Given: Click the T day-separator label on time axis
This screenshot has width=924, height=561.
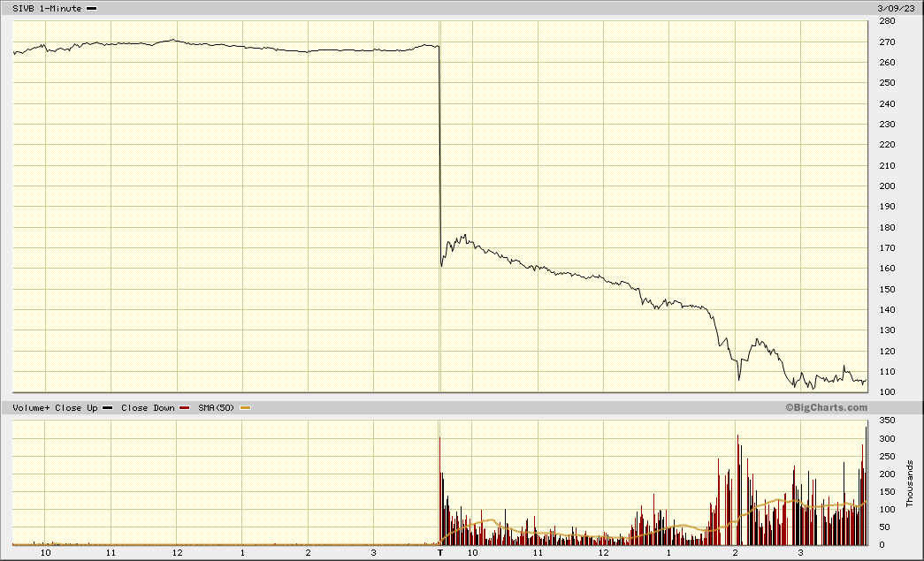Looking at the screenshot, I should coord(440,553).
